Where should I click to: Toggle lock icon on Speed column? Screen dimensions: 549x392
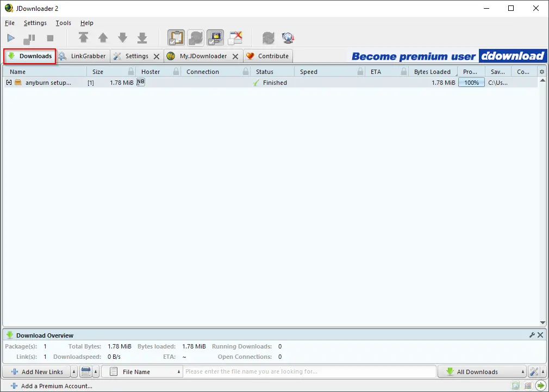(x=360, y=71)
